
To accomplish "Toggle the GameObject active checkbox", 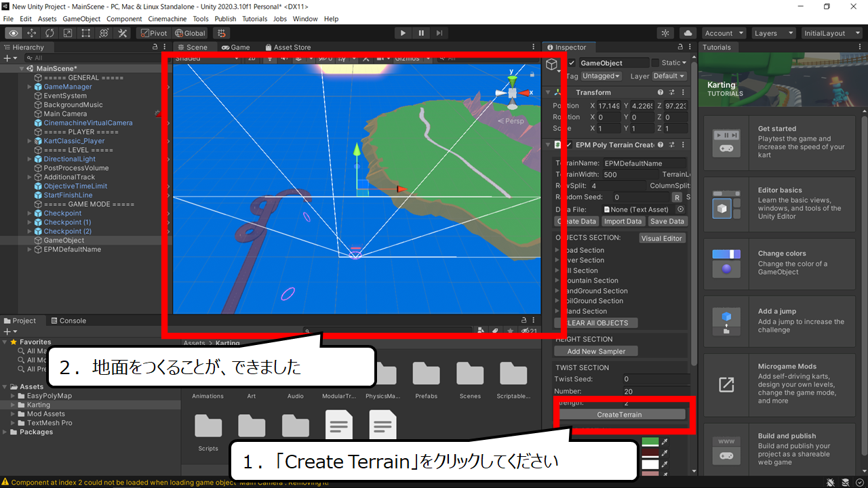I will pyautogui.click(x=572, y=62).
